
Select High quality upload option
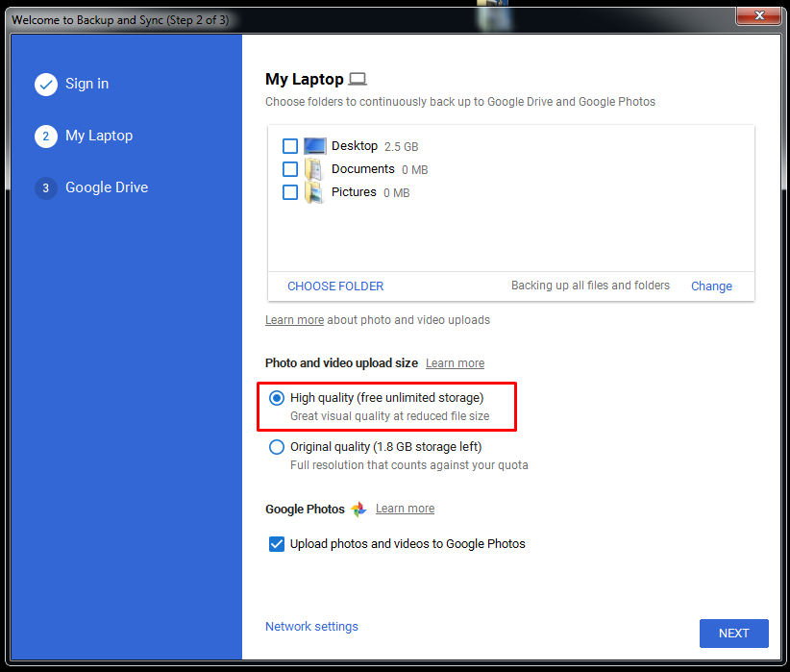pos(277,398)
